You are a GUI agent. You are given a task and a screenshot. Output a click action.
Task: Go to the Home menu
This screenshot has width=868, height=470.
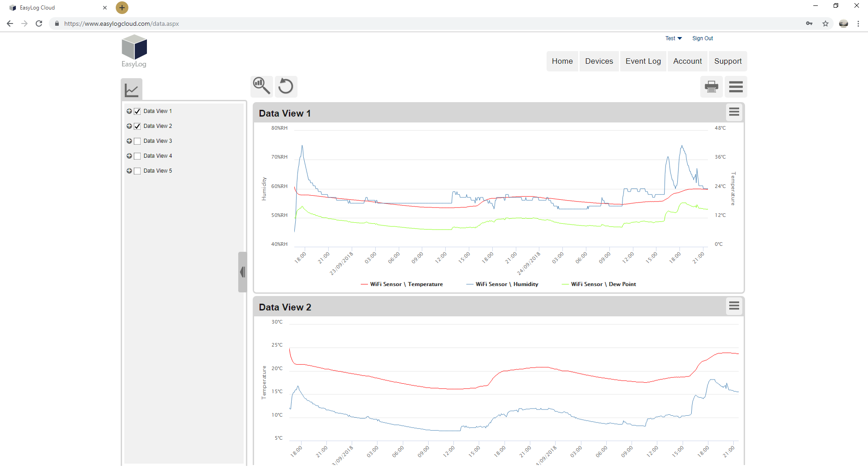click(x=562, y=61)
